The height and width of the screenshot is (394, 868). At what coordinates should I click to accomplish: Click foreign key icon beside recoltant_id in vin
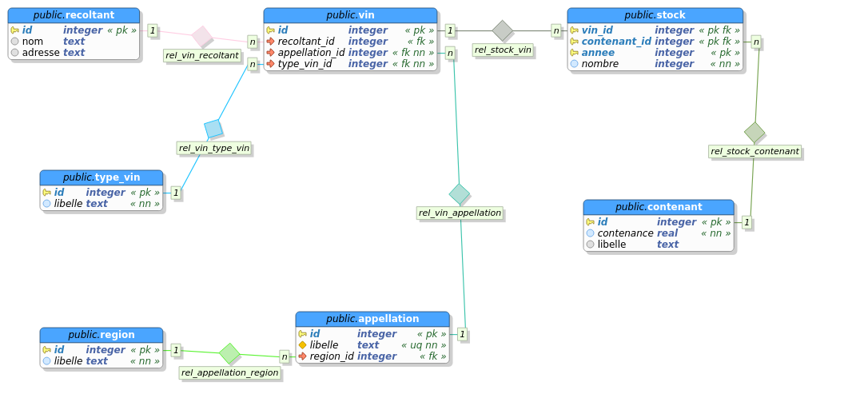pyautogui.click(x=270, y=42)
